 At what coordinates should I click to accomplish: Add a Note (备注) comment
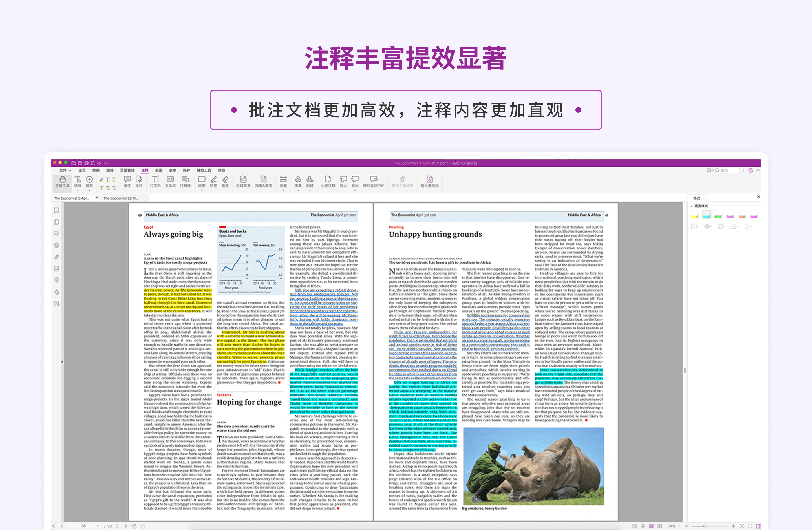[127, 182]
